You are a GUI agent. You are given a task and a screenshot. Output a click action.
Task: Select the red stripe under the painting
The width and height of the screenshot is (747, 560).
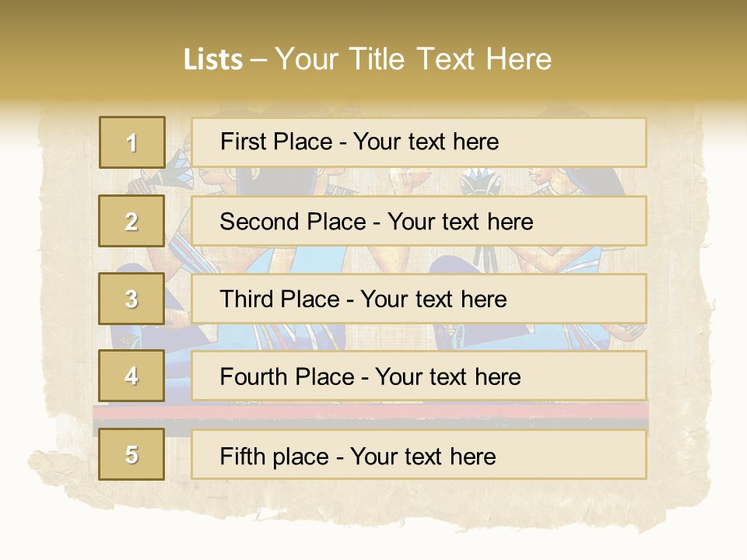[373, 410]
